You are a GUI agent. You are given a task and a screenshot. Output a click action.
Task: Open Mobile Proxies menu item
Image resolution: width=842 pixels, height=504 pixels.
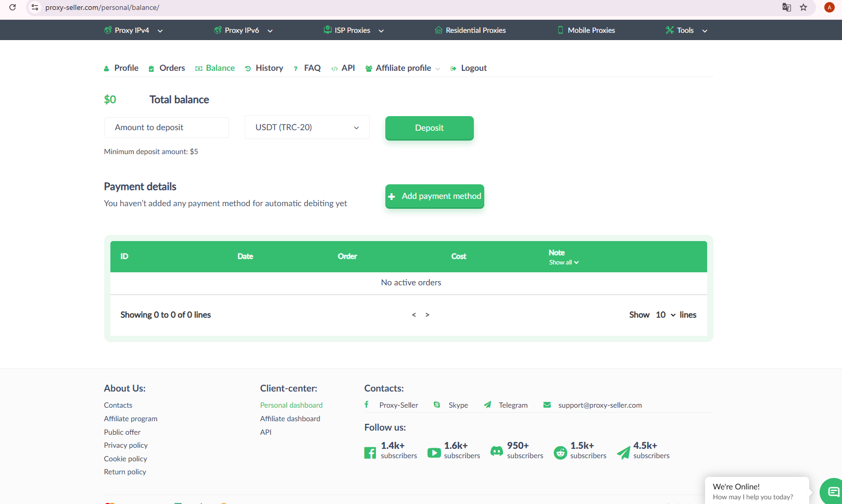point(592,30)
